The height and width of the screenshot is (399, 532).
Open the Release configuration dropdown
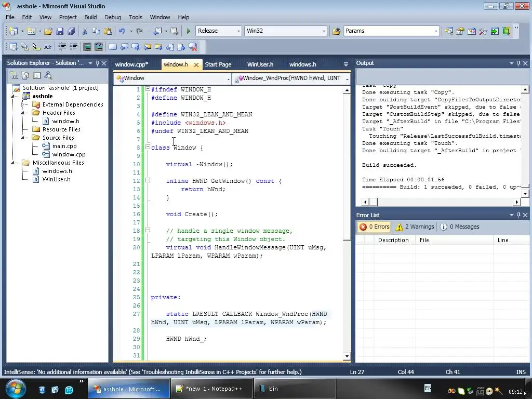point(238,31)
